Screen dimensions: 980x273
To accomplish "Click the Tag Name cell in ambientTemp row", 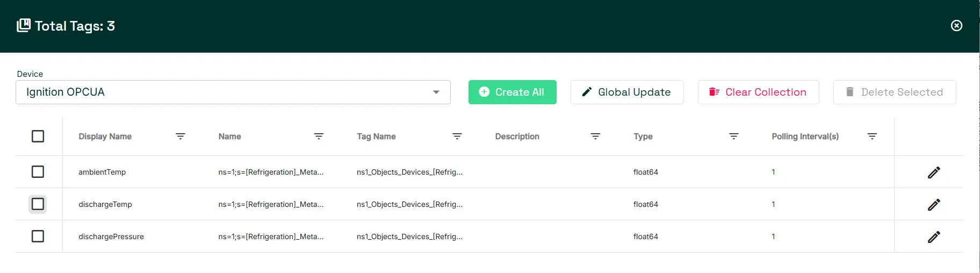I will 409,172.
